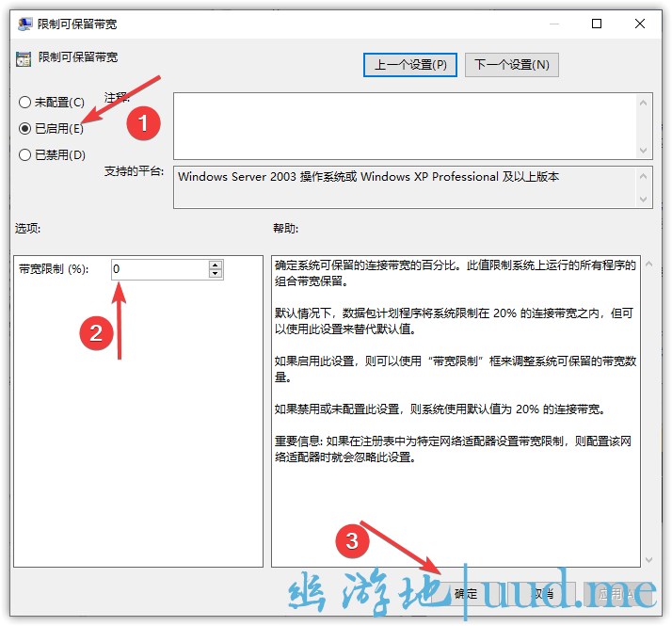The width and height of the screenshot is (672, 626).
Task: Click the help paragraph starting 默认情况下
Action: point(454,321)
